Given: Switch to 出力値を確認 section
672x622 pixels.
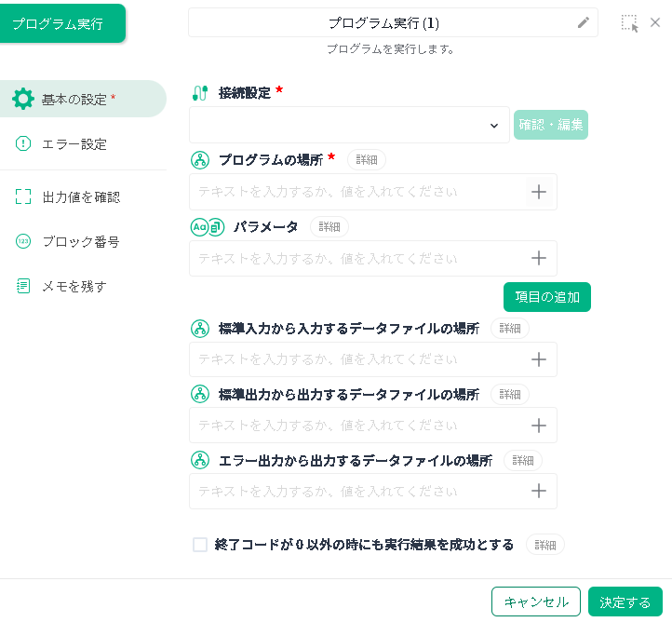Looking at the screenshot, I should click(x=68, y=197).
